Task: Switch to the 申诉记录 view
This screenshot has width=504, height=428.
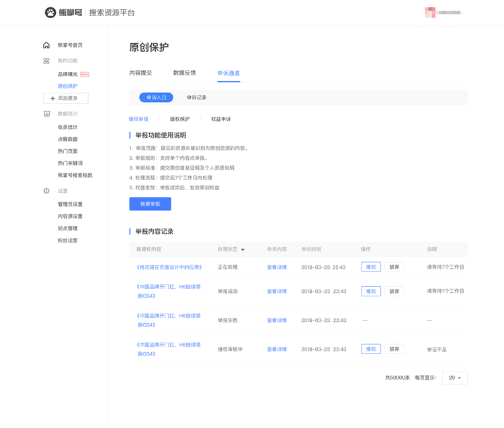Action: point(196,97)
